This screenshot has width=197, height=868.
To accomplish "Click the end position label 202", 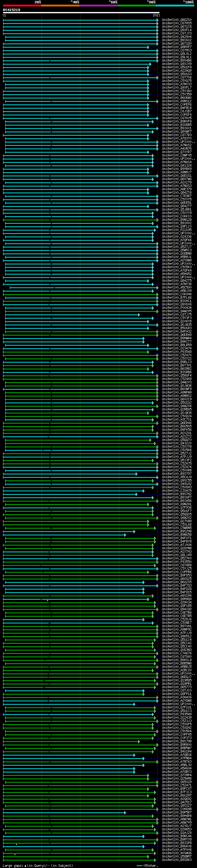I will [x=155, y=15].
